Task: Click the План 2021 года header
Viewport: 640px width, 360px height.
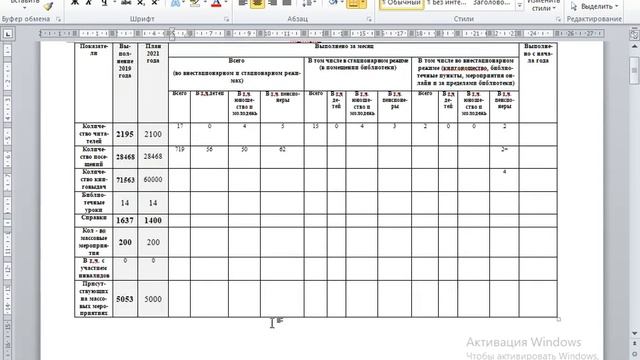Action: (x=153, y=53)
